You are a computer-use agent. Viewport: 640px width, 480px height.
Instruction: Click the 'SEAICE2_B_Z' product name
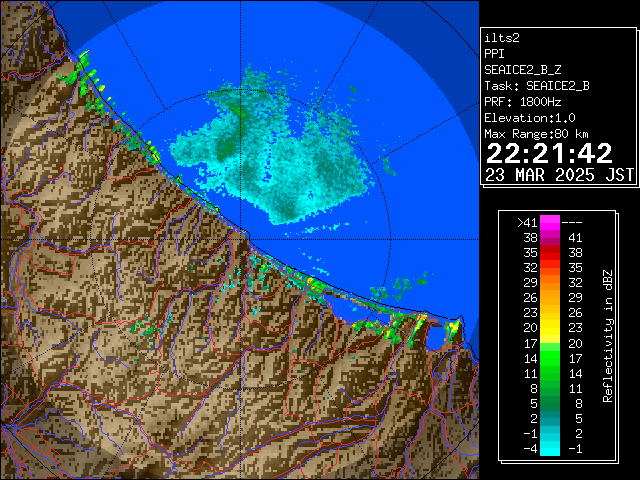click(523, 70)
